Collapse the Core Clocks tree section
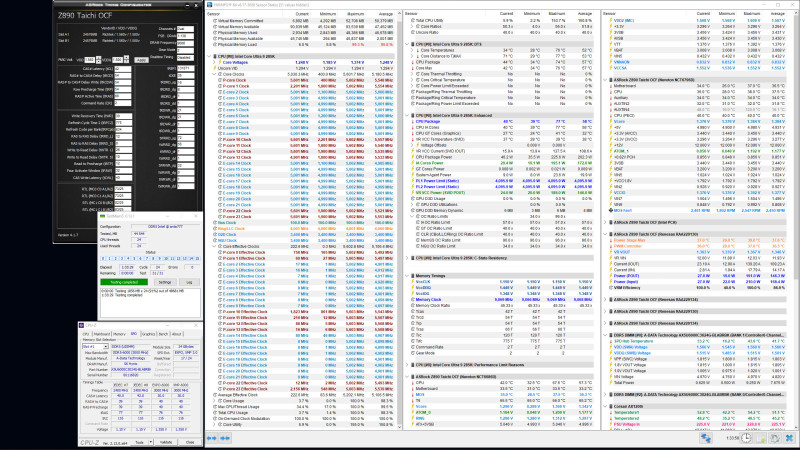The height and width of the screenshot is (450, 800). (215, 74)
